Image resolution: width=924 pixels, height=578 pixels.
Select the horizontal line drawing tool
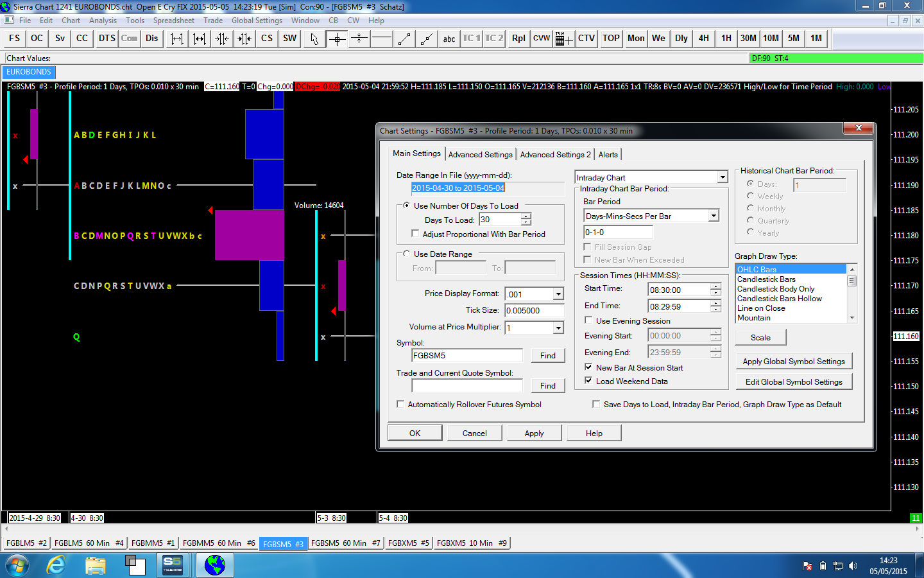click(381, 39)
